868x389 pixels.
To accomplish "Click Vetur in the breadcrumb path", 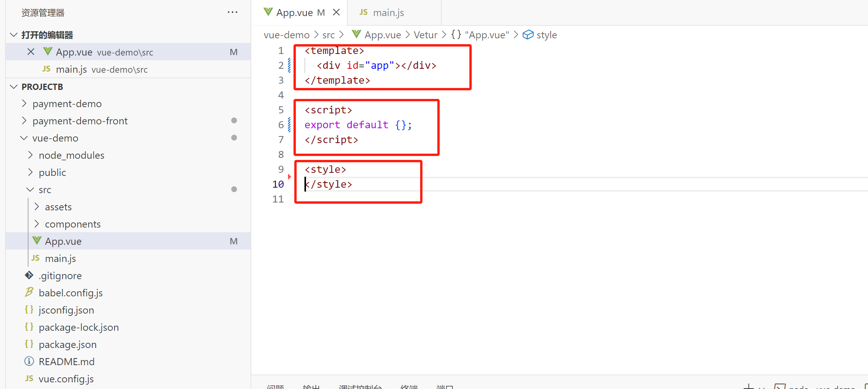I will coord(425,35).
